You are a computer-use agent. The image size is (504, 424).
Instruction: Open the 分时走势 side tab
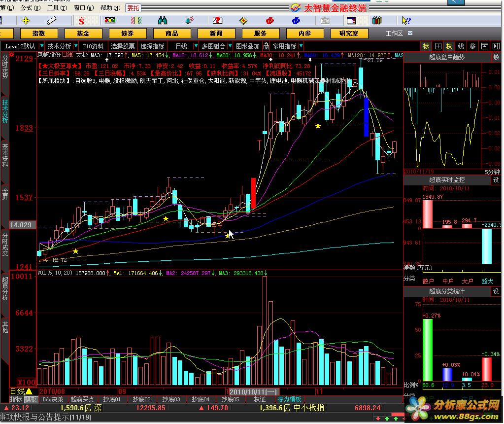click(x=5, y=67)
